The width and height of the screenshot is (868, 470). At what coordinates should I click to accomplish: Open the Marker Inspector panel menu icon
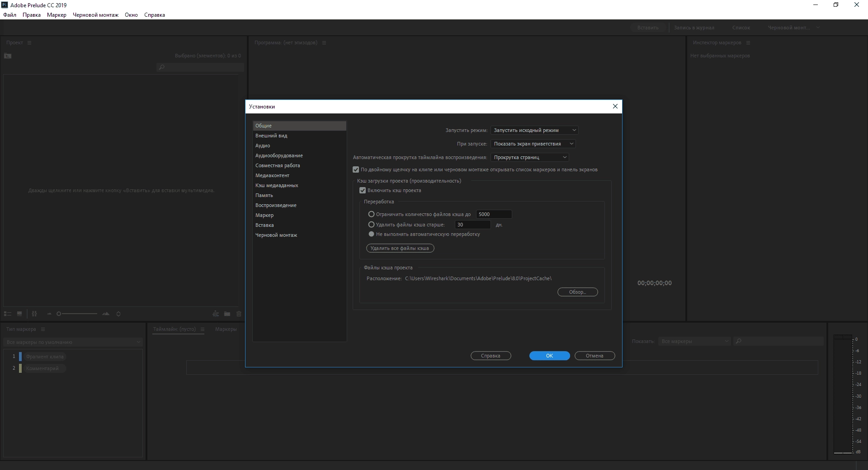pos(748,42)
